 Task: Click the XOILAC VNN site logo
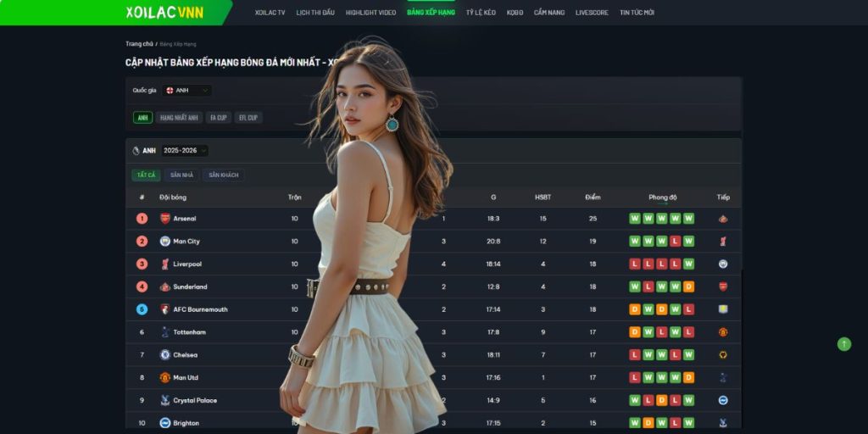point(164,13)
